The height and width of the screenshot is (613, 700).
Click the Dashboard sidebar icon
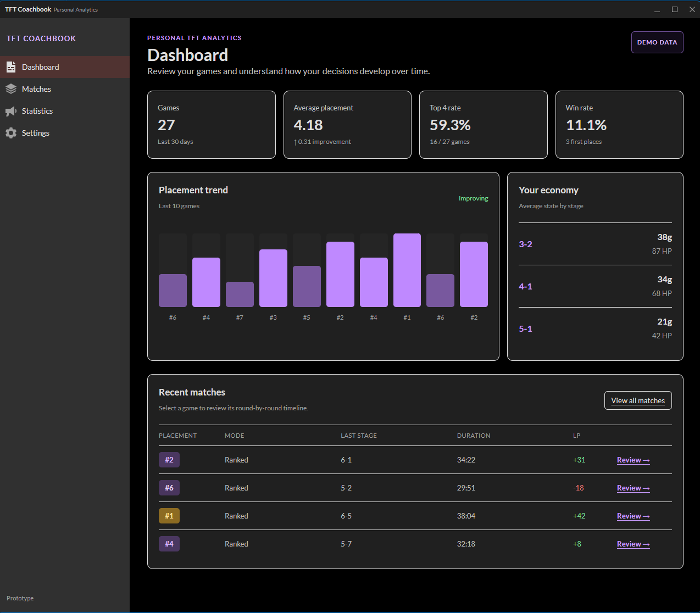tap(11, 67)
